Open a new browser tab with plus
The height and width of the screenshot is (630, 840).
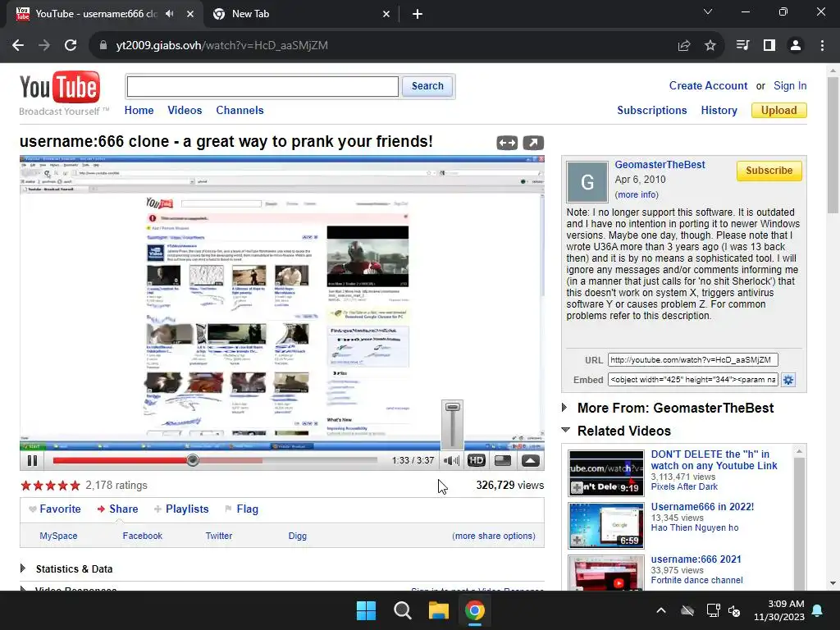coord(418,14)
